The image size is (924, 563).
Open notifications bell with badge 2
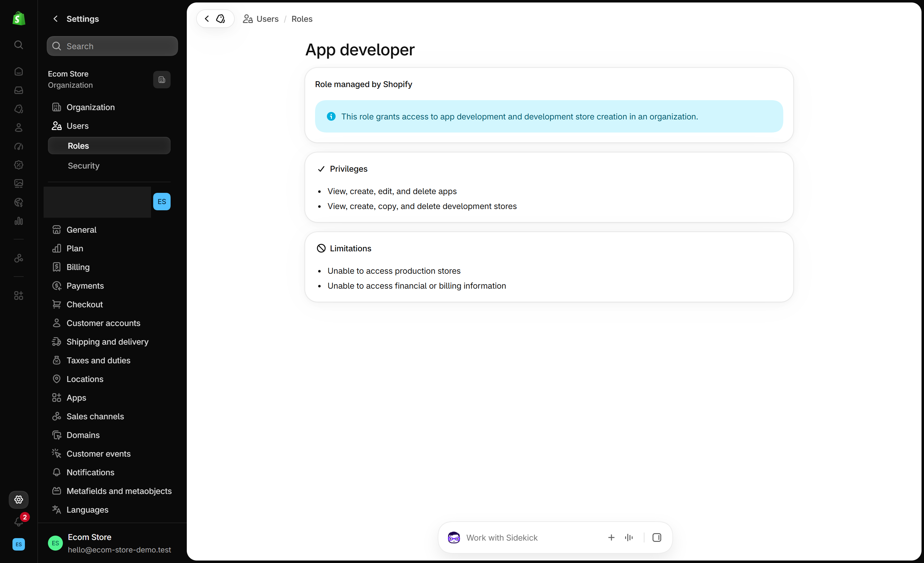19,521
